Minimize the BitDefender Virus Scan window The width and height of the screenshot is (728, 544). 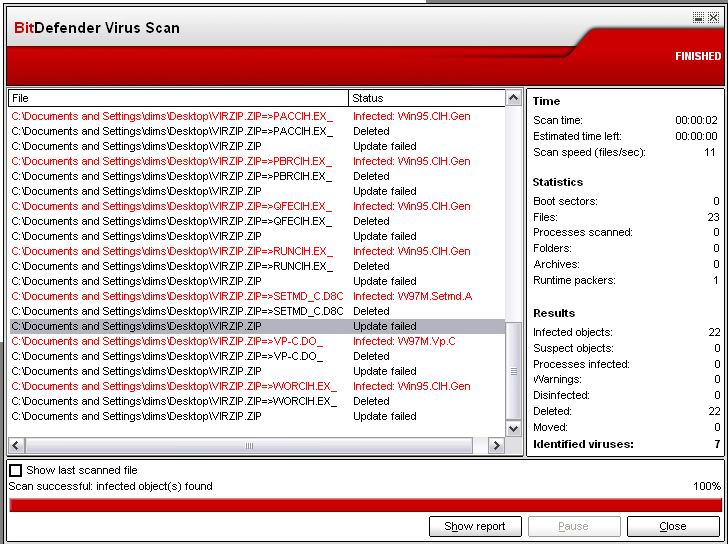[698, 18]
